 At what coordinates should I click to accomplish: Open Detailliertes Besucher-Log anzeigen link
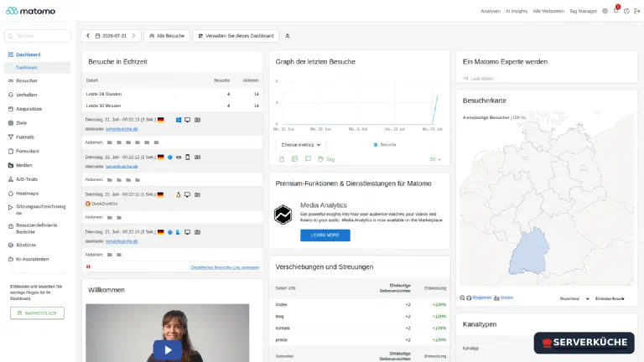pos(225,267)
